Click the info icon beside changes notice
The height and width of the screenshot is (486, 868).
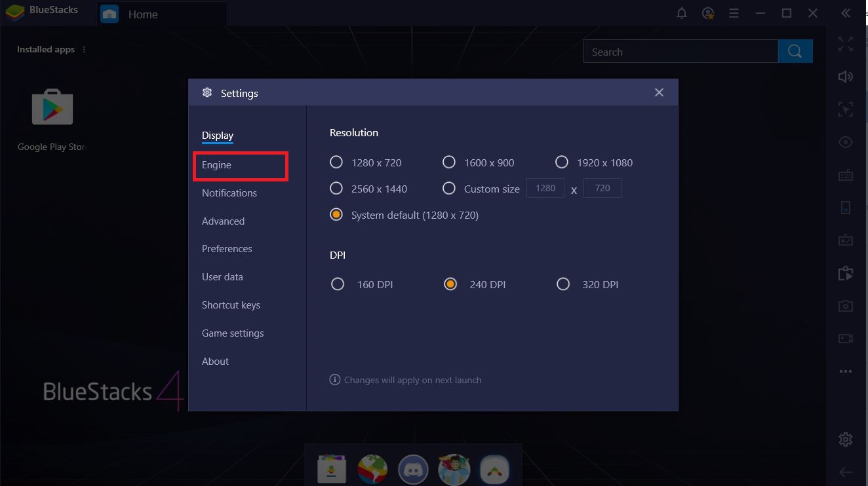click(x=335, y=380)
